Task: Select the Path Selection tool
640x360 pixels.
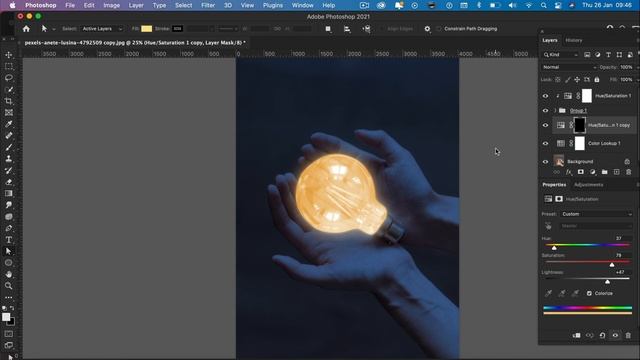Action: pyautogui.click(x=9, y=251)
